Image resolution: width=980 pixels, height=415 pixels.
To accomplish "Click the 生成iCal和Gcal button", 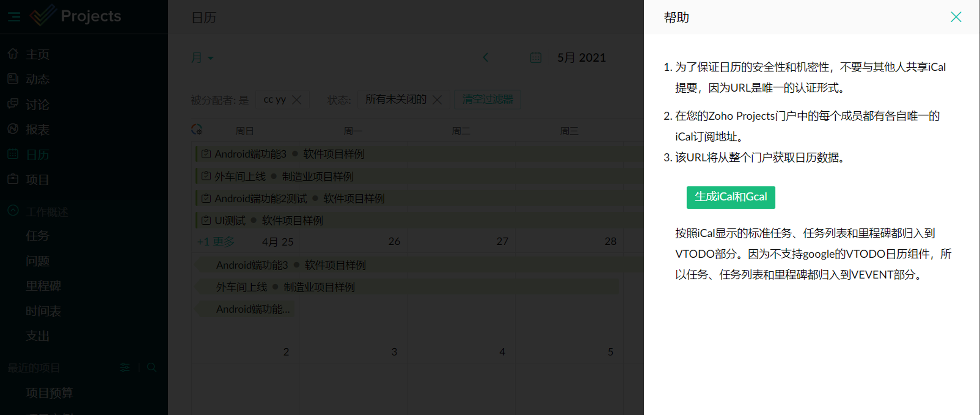I will (731, 197).
